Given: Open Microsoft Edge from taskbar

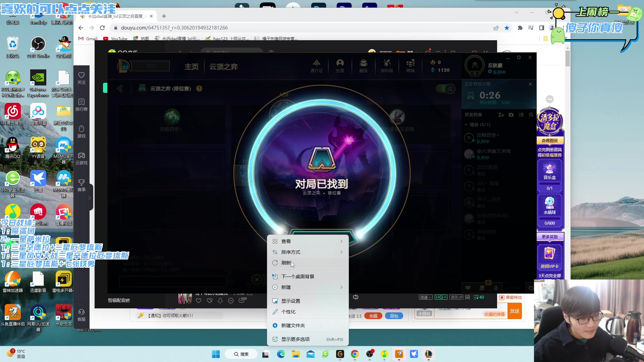Looking at the screenshot, I should click(281, 354).
